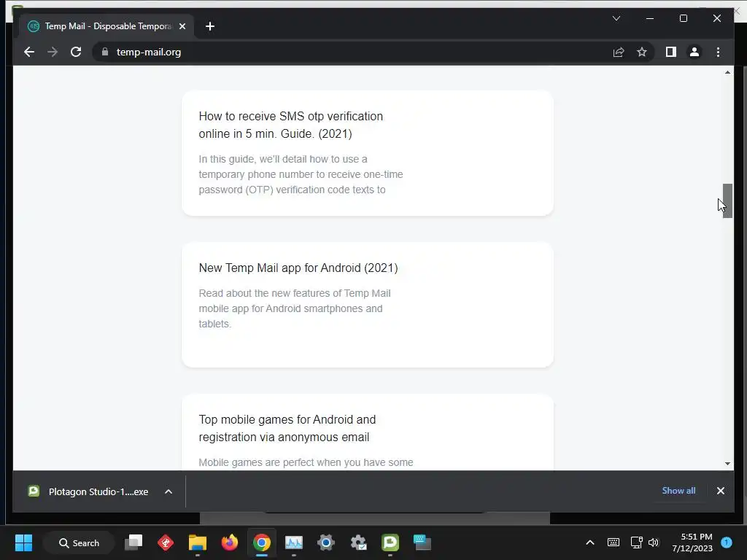
Task: Open the clock showing 5:51 PM
Action: 692,542
